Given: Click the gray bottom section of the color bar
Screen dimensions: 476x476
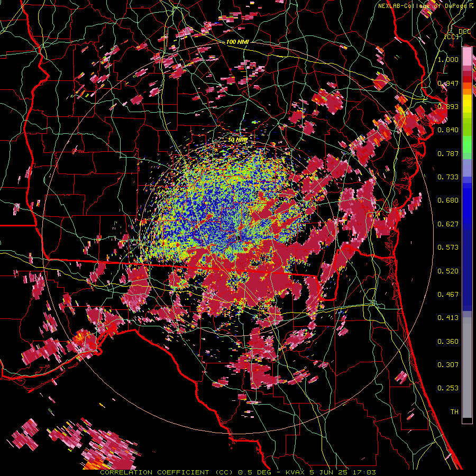Looking at the screenshot, I should pyautogui.click(x=467, y=368).
